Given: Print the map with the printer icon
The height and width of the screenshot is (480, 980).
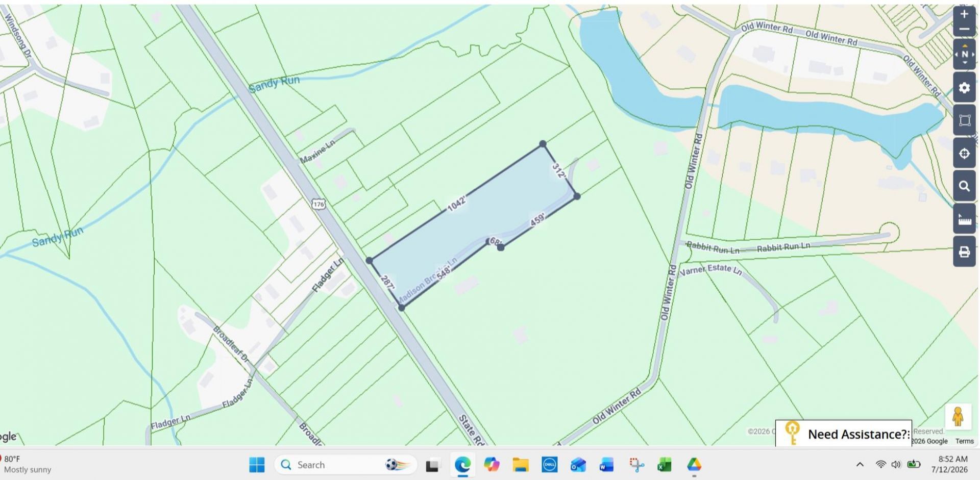Looking at the screenshot, I should (964, 251).
